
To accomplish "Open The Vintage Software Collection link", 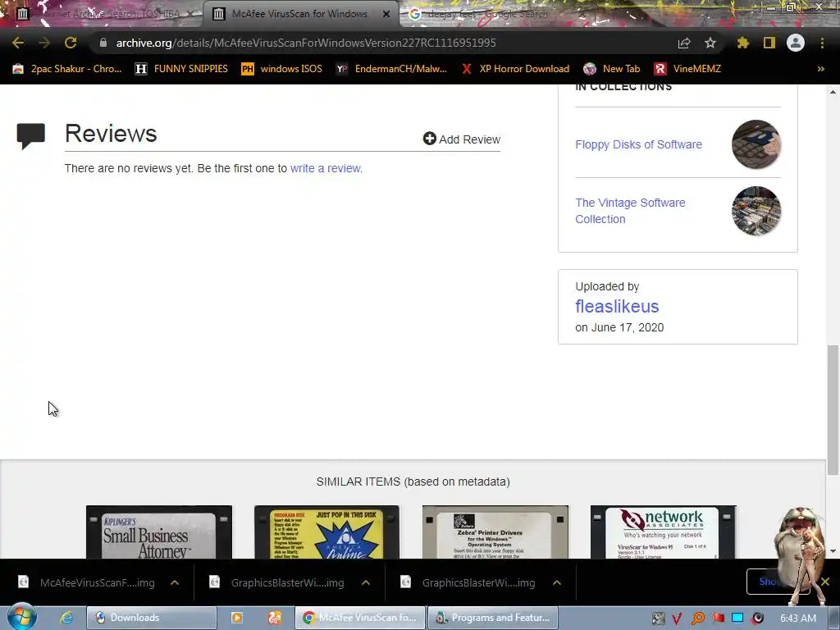I will click(x=630, y=211).
